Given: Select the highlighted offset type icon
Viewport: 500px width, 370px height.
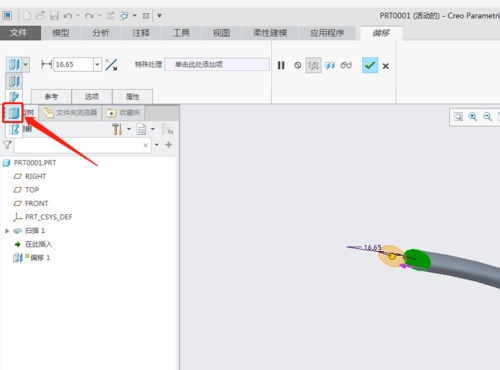Looking at the screenshot, I should [x=13, y=113].
